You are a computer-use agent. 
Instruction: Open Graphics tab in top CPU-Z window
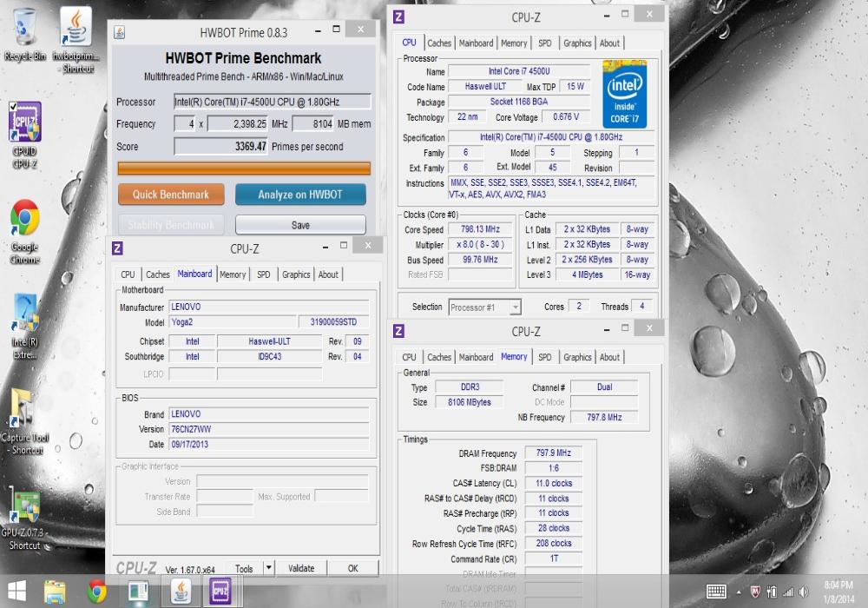click(577, 43)
